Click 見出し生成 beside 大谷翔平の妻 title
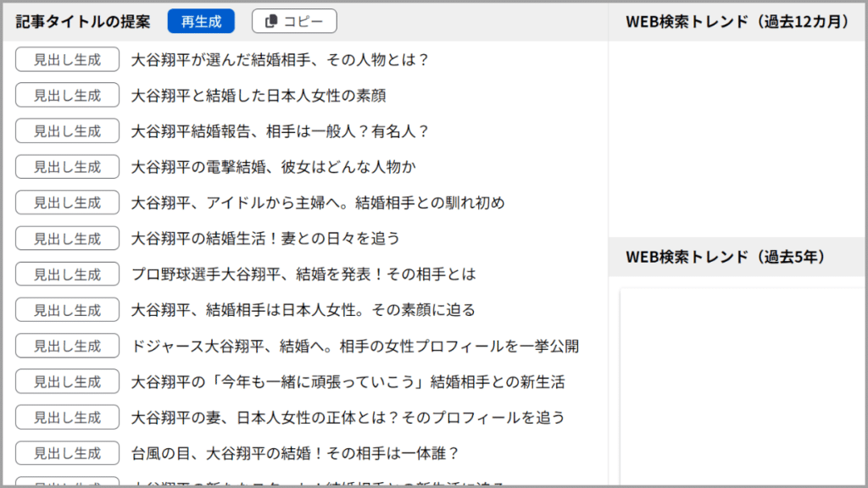This screenshot has height=488, width=868. (x=67, y=417)
